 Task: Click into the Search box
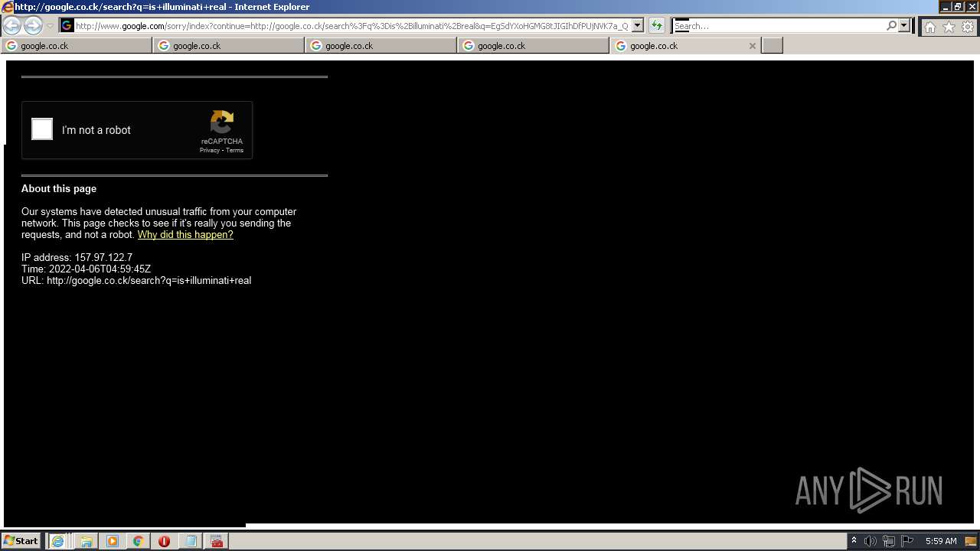click(779, 26)
